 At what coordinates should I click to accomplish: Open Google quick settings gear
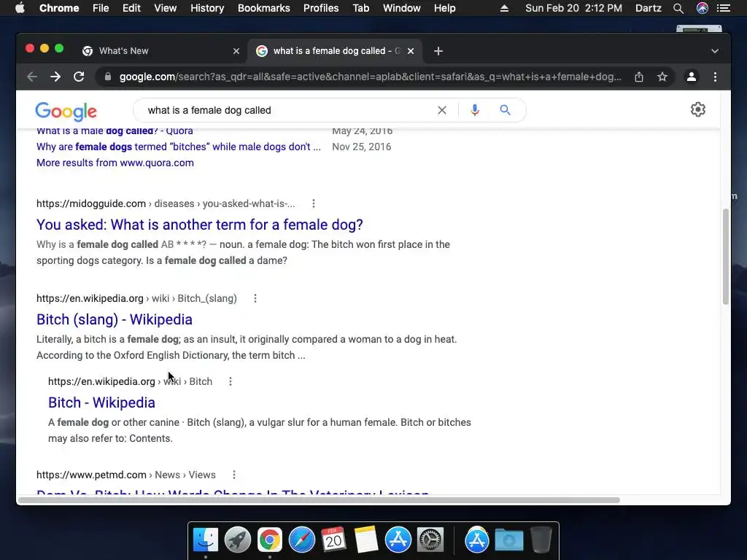click(x=698, y=109)
